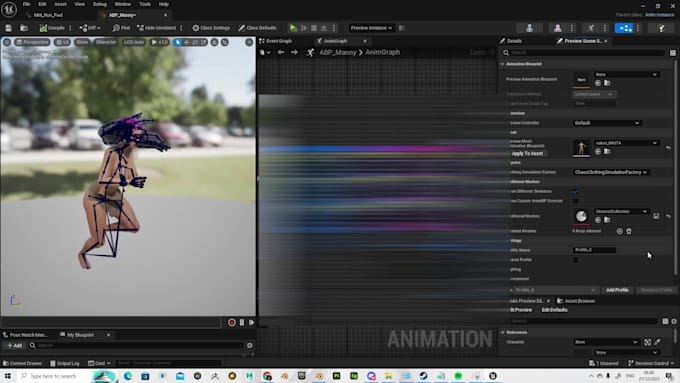The height and width of the screenshot is (383, 680).
Task: Open the Character viewport menu
Action: point(106,42)
